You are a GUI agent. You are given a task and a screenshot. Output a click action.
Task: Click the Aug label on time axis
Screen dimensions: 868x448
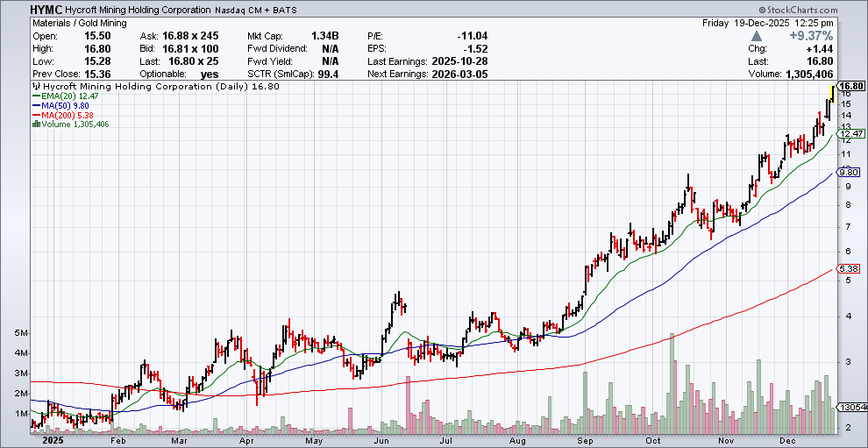[516, 441]
